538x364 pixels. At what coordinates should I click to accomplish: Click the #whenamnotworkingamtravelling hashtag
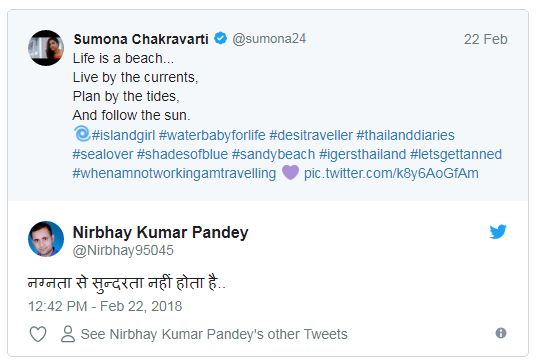pyautogui.click(x=174, y=174)
